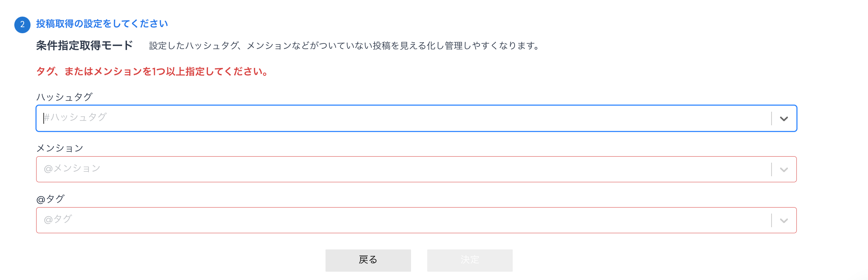Click the separator line in mention field
The width and height of the screenshot is (868, 280).
click(x=772, y=169)
